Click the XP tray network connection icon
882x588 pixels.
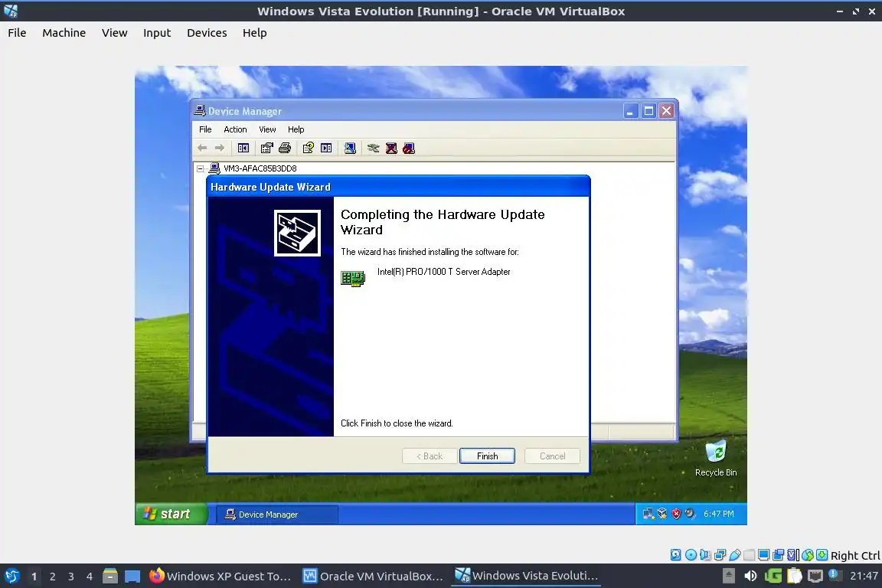pyautogui.click(x=648, y=514)
